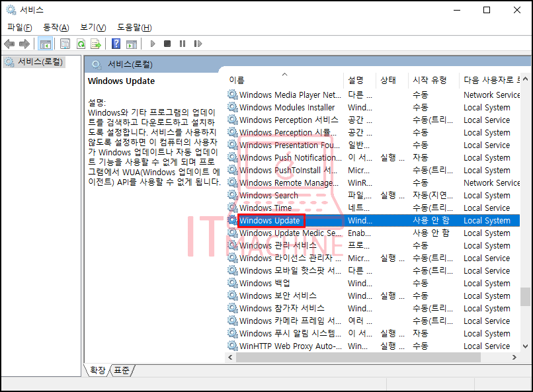Click the vertical scrollbar up arrow

pos(525,79)
